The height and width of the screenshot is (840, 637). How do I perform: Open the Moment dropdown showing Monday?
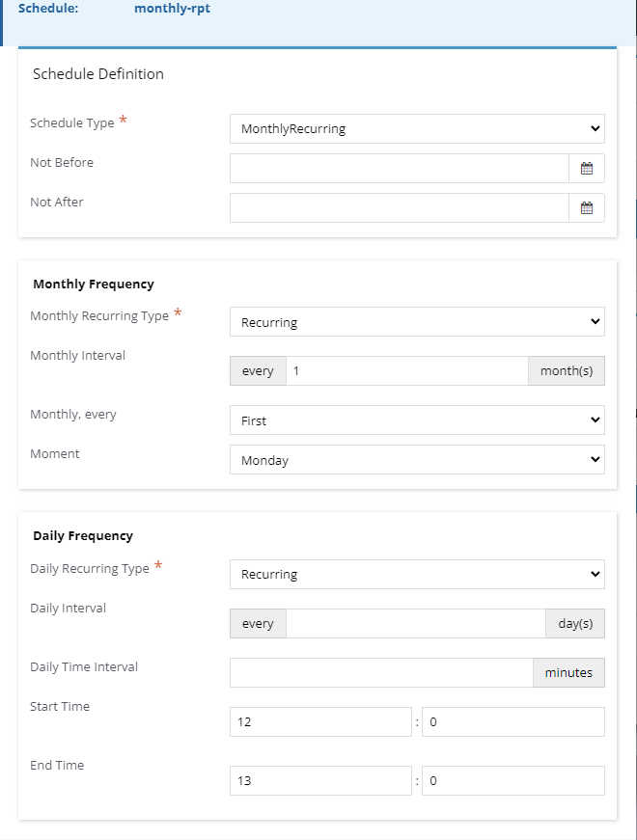pyautogui.click(x=417, y=460)
